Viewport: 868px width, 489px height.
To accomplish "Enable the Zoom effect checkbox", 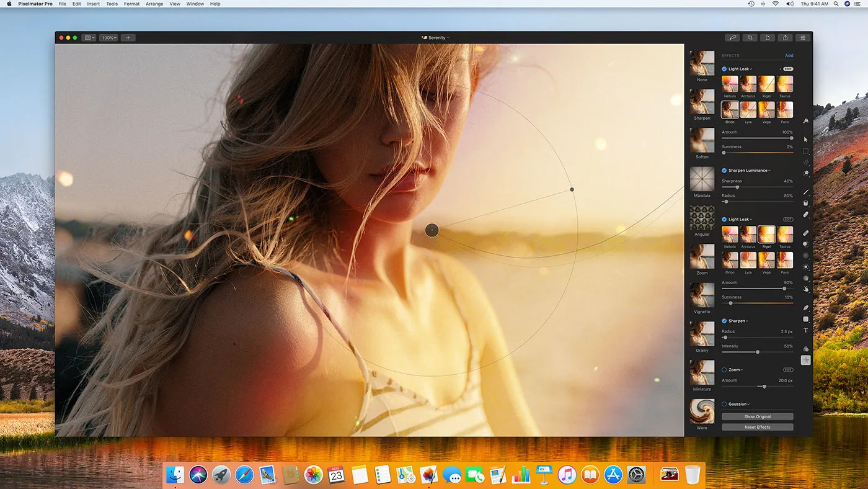I will [x=723, y=369].
